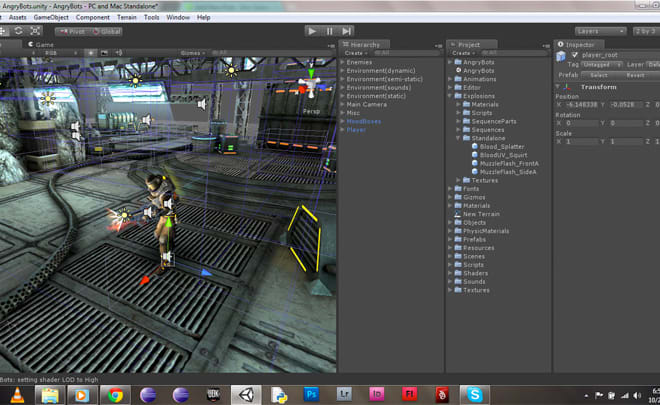The width and height of the screenshot is (660, 405).
Task: Open Photoshop from the taskbar
Action: 311,395
